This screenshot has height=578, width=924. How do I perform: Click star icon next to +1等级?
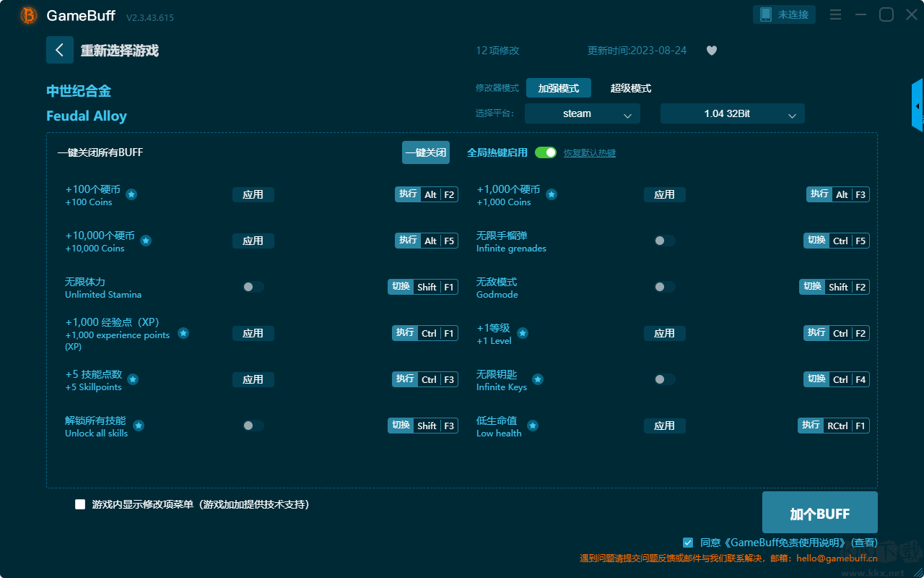point(523,333)
